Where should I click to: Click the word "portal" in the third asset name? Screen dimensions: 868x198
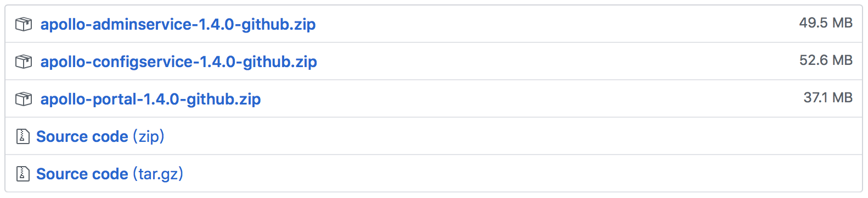(115, 99)
